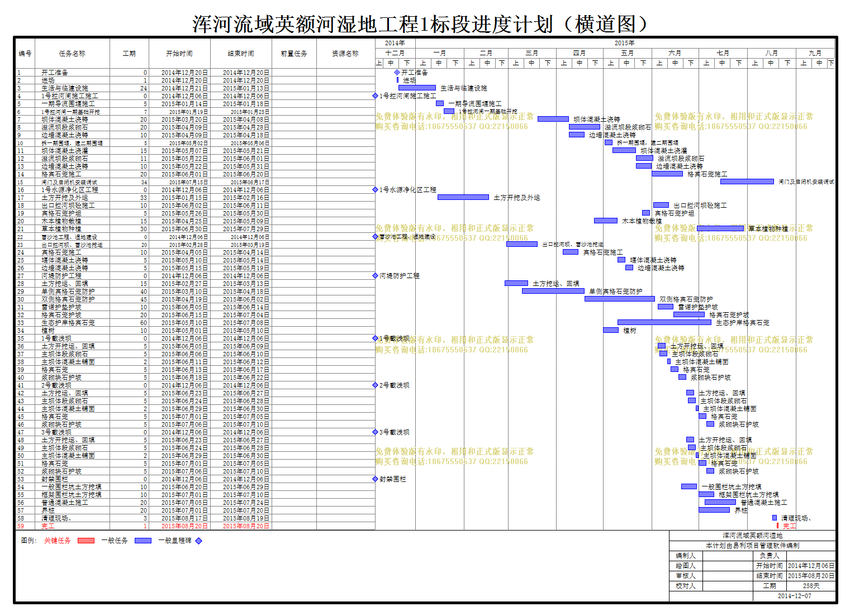
Task: Click 草本植物种植 in the task name column
Action: point(61,229)
